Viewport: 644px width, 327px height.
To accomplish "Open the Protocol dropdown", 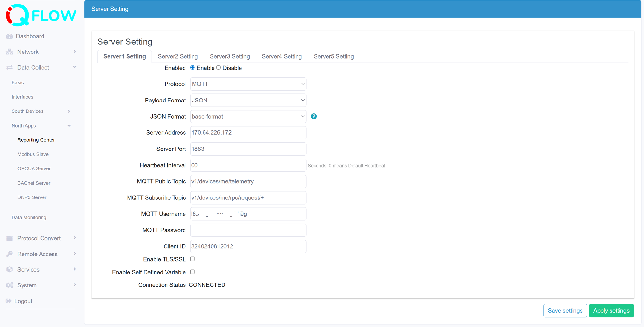I will 248,84.
